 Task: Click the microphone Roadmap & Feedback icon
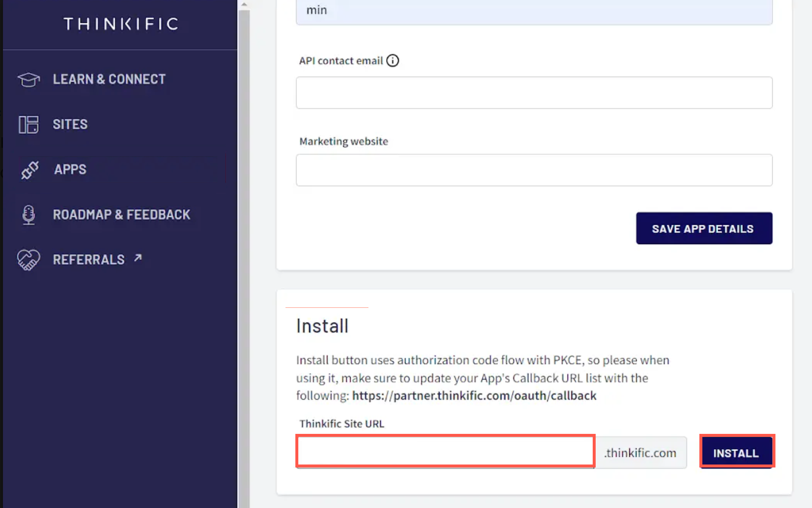click(x=29, y=215)
